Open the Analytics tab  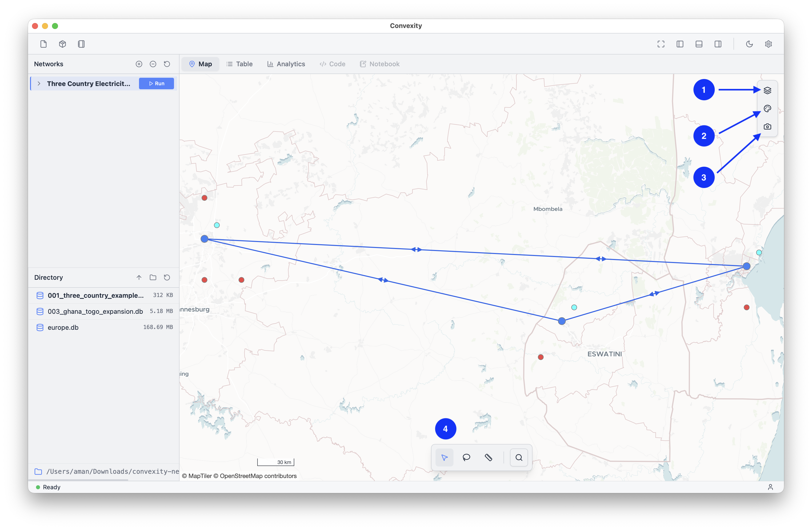tap(286, 64)
